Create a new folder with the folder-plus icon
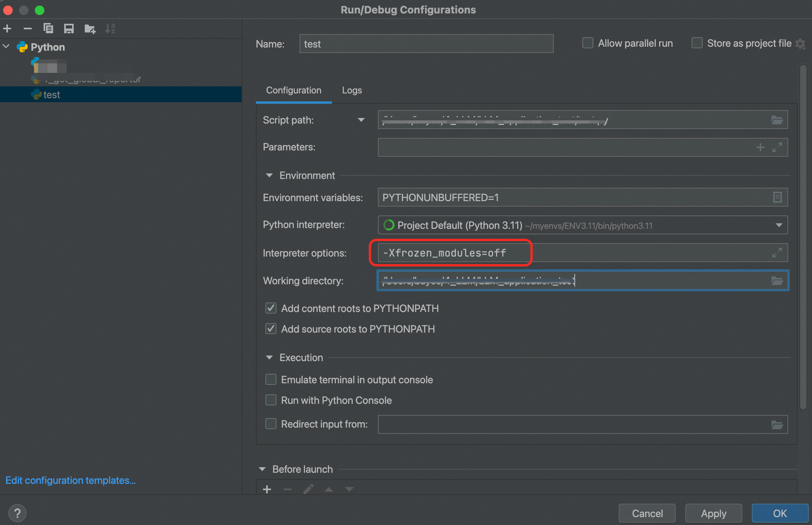812x525 pixels. (x=90, y=29)
